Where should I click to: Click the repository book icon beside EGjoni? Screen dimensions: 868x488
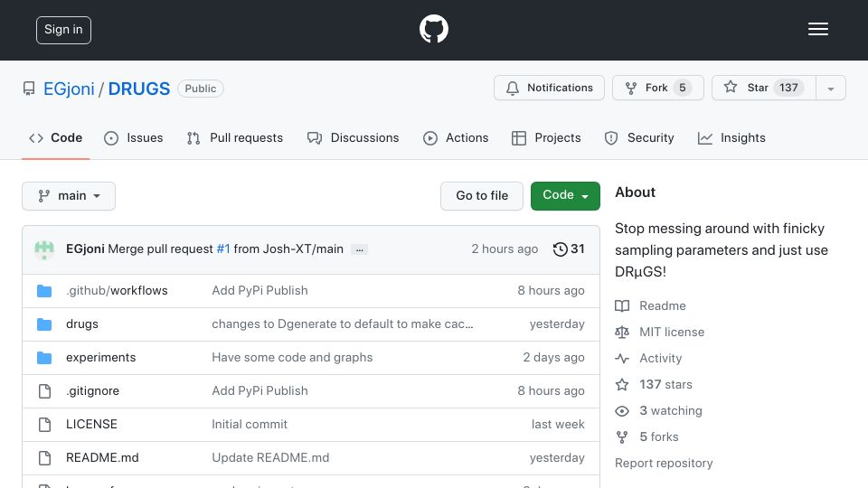(x=29, y=89)
